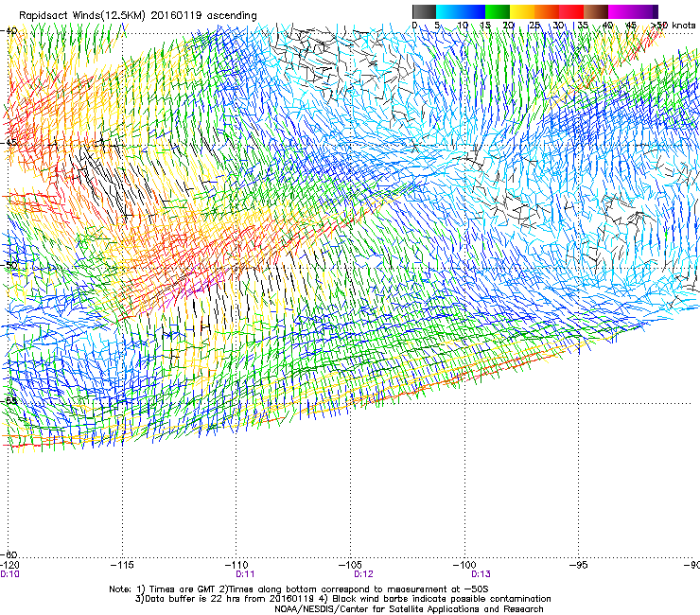Click the legend tick label "35"
700x615 pixels.
[583, 25]
